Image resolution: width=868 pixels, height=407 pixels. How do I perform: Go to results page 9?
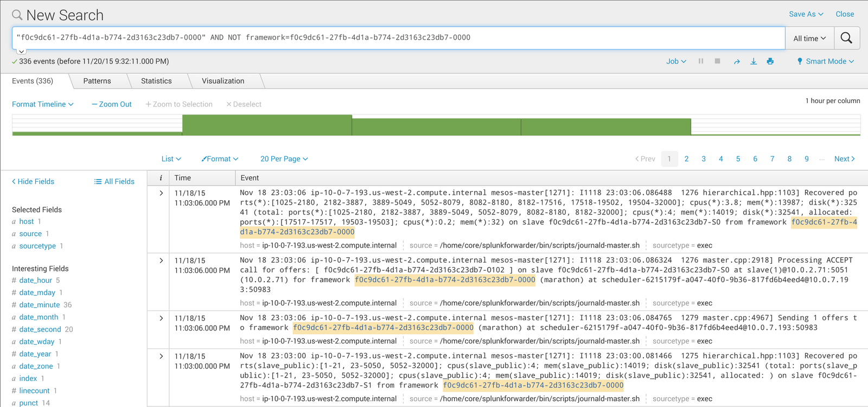coord(807,159)
